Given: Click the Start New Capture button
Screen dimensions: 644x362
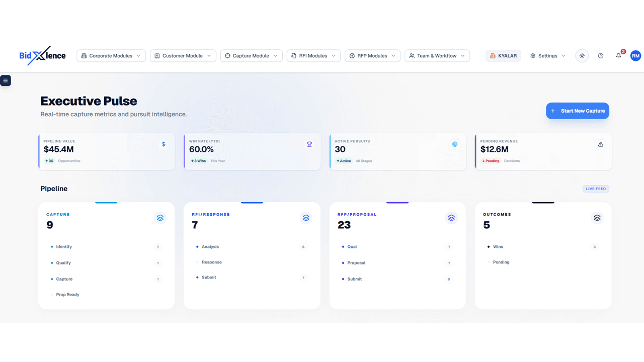Looking at the screenshot, I should point(577,111).
